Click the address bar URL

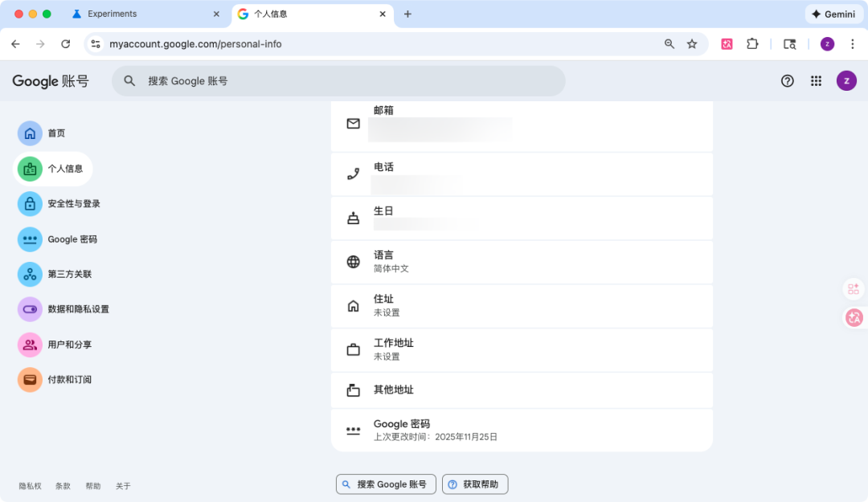pyautogui.click(x=195, y=43)
